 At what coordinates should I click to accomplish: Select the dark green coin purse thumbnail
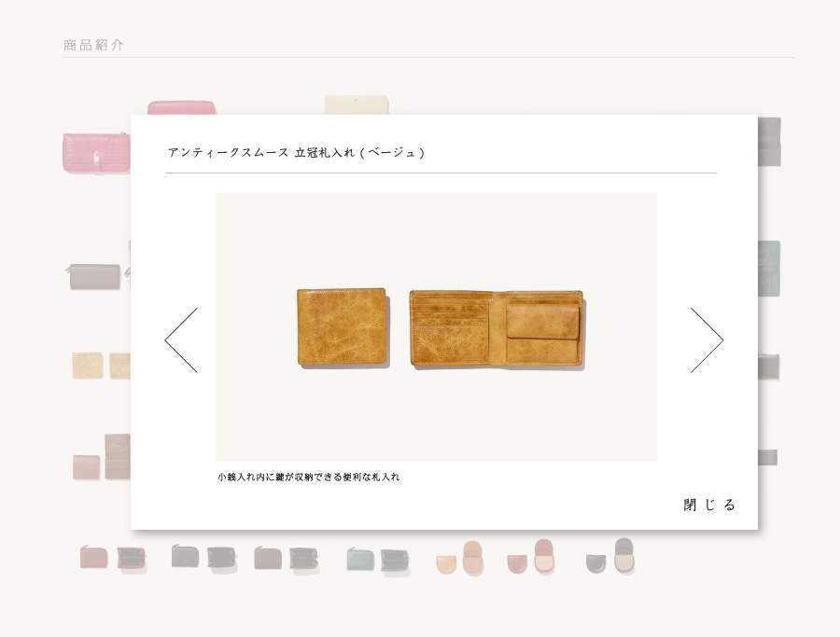click(x=203, y=557)
